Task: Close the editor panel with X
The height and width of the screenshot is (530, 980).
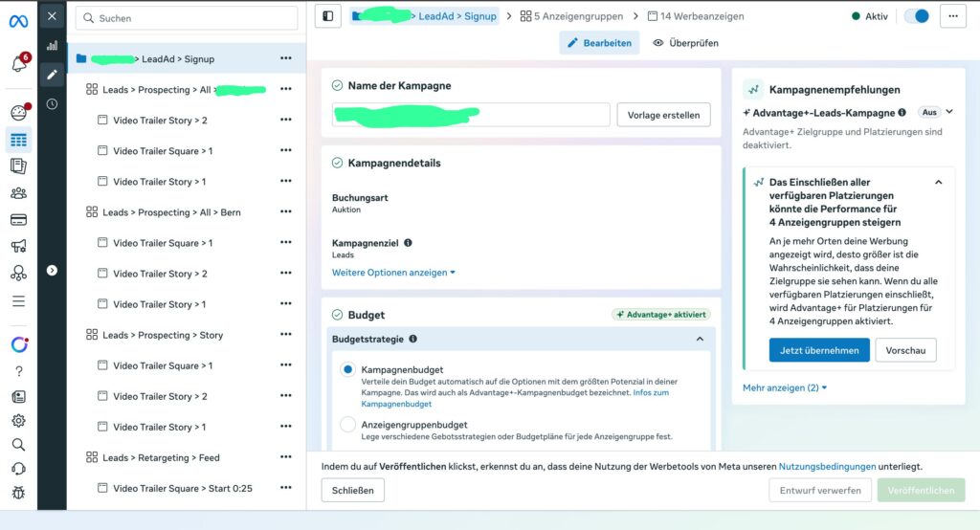Action: (52, 16)
